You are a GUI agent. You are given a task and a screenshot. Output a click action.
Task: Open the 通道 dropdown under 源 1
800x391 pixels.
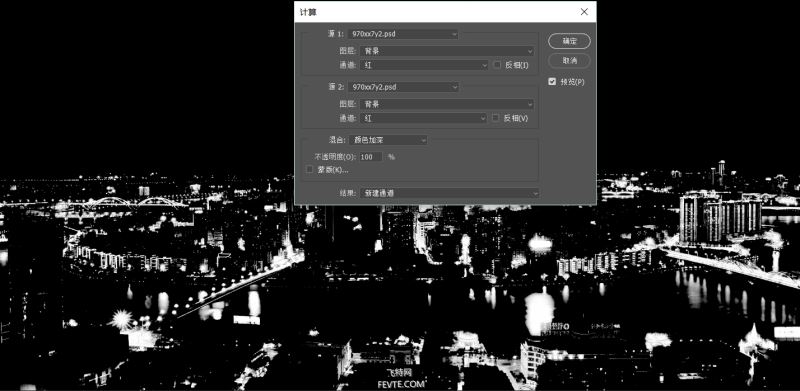(424, 65)
